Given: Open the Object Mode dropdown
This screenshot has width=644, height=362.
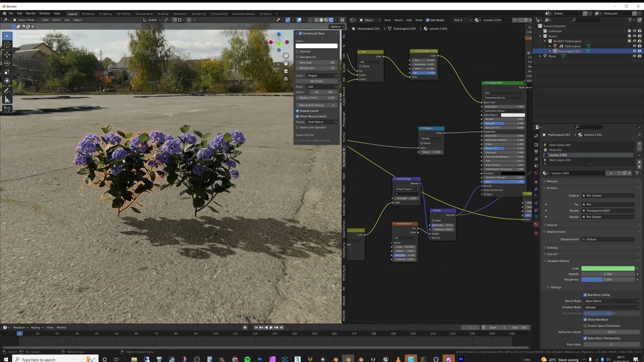Looking at the screenshot, I should tap(25, 20).
